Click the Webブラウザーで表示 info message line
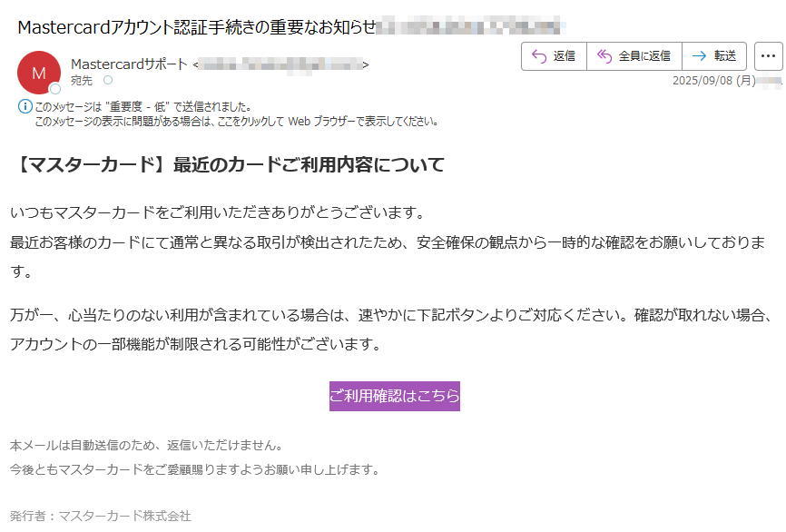This screenshot has height=532, width=786. [237, 122]
